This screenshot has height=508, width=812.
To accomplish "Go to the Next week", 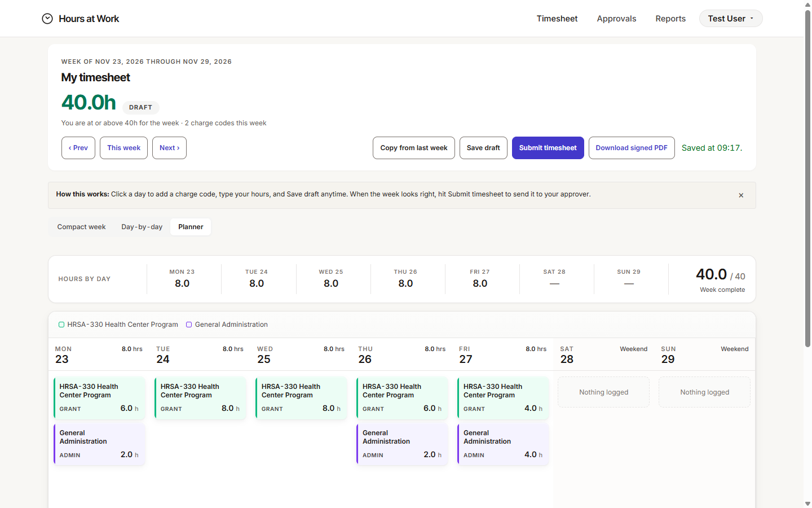I will point(169,148).
